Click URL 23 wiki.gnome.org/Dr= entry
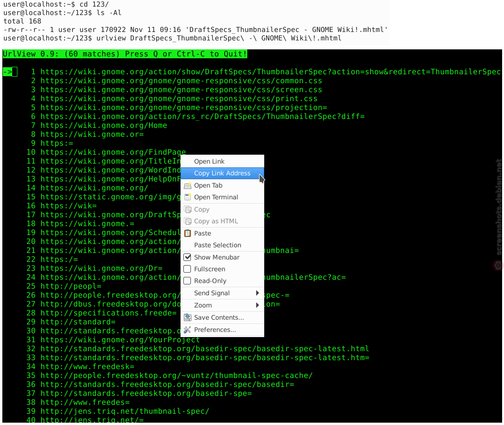This screenshot has height=425, width=504. click(x=101, y=268)
